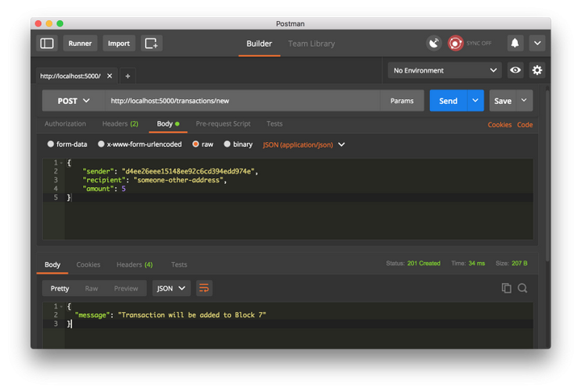This screenshot has height=392, width=581.
Task: Toggle line wrap in the response
Action: (x=203, y=288)
